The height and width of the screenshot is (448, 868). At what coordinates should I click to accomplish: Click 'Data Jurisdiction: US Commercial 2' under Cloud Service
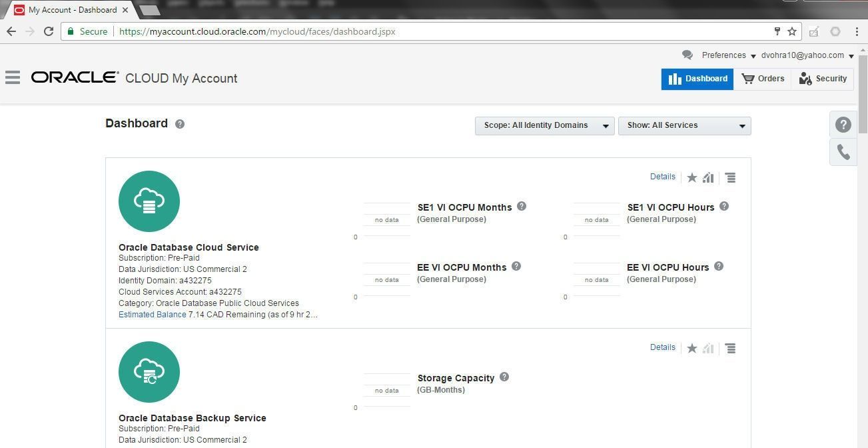pyautogui.click(x=183, y=269)
